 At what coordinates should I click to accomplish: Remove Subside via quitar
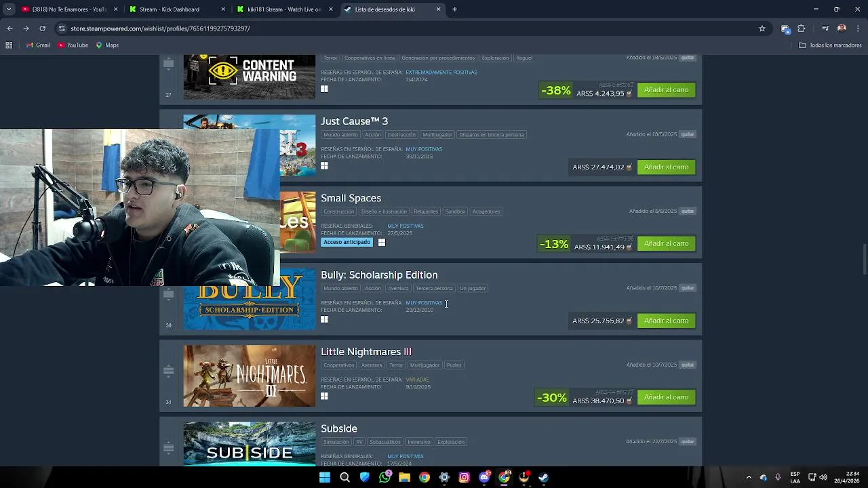688,441
